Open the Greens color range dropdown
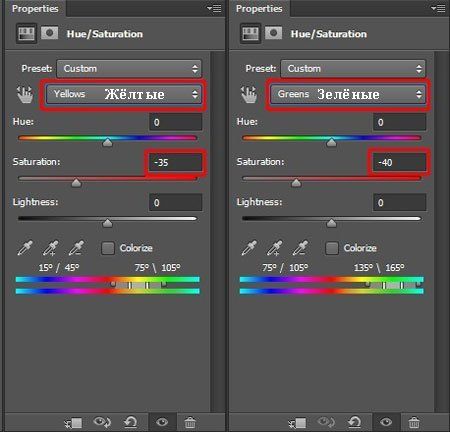Image resolution: width=450 pixels, height=432 pixels. pos(347,94)
